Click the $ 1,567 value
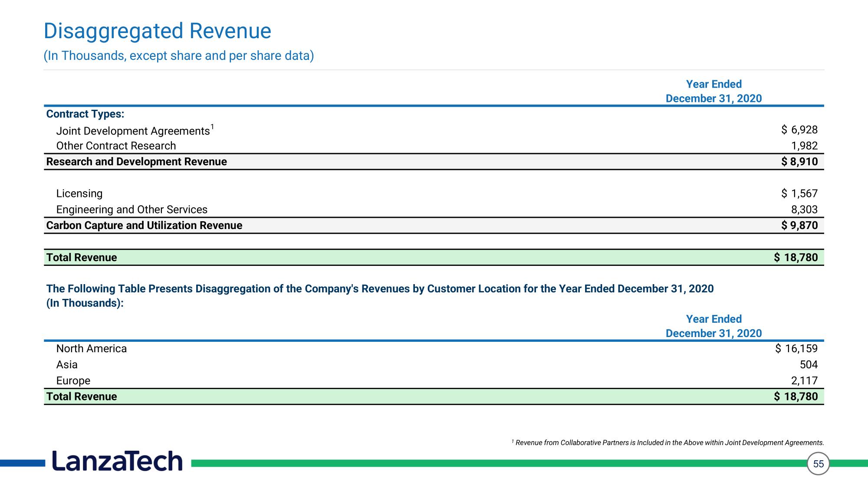 (x=799, y=193)
